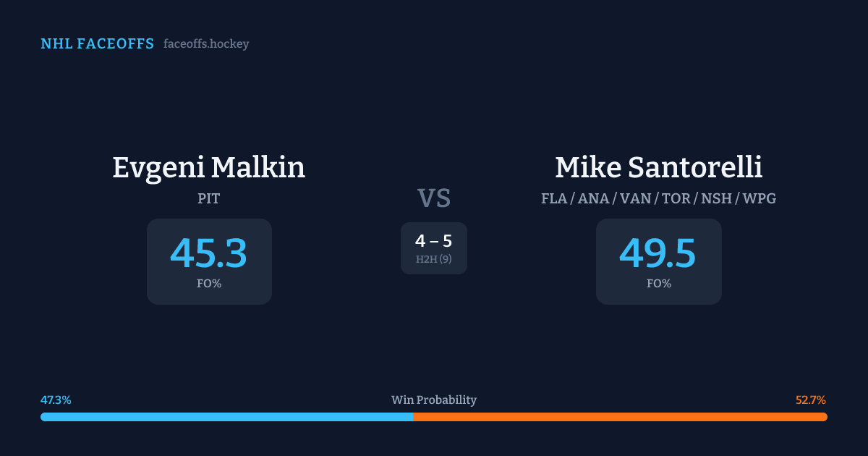
Task: Open the faceoffs.hockey link
Action: 206,44
